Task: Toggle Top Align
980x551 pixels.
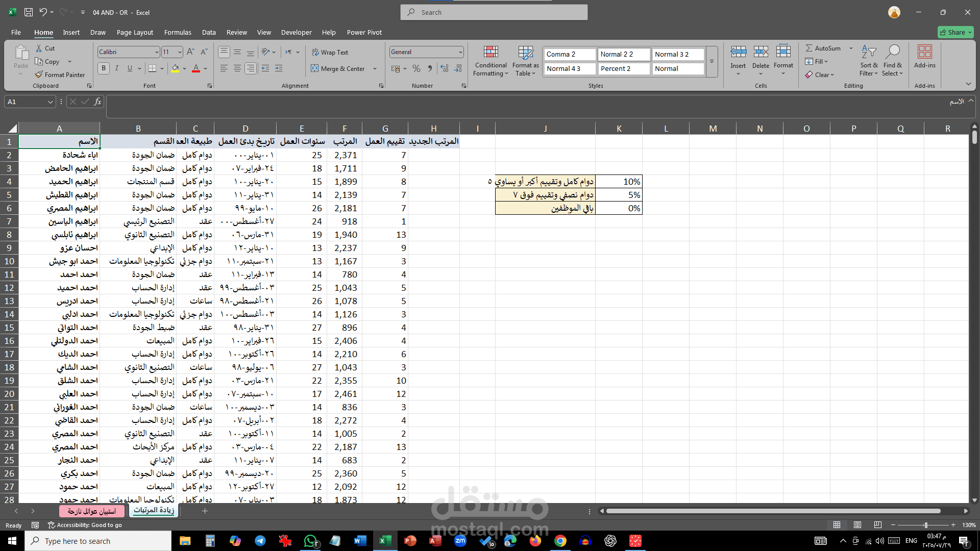Action: [x=224, y=52]
